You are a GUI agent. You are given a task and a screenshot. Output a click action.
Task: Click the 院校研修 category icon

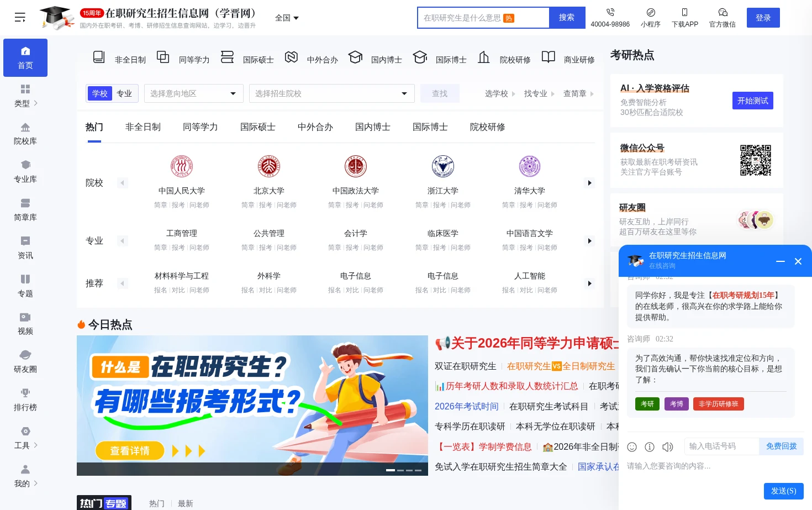point(484,57)
